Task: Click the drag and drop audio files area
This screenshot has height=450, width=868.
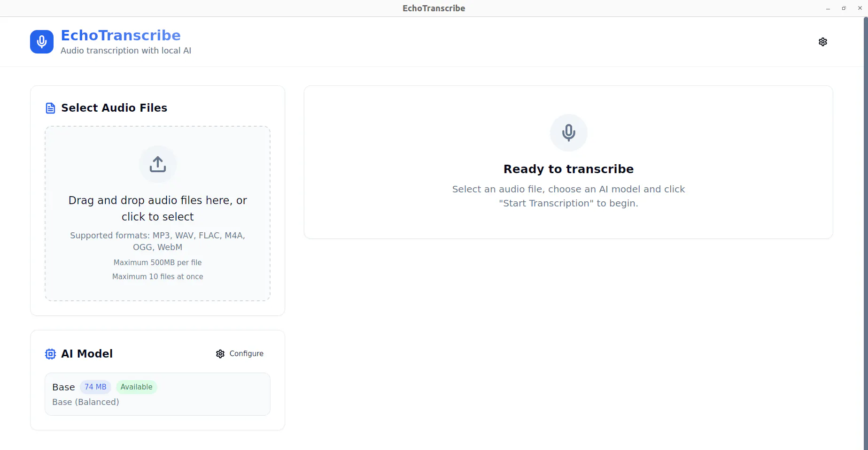Action: (x=157, y=214)
